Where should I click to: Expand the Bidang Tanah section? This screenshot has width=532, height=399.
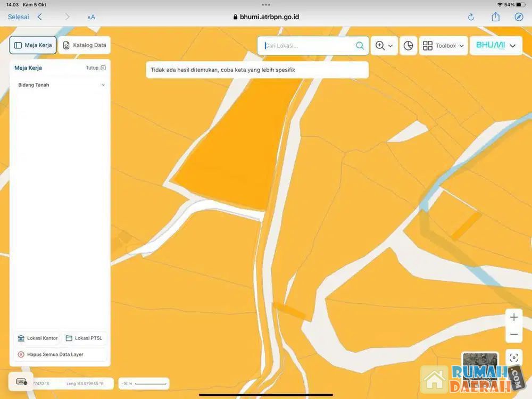point(103,85)
